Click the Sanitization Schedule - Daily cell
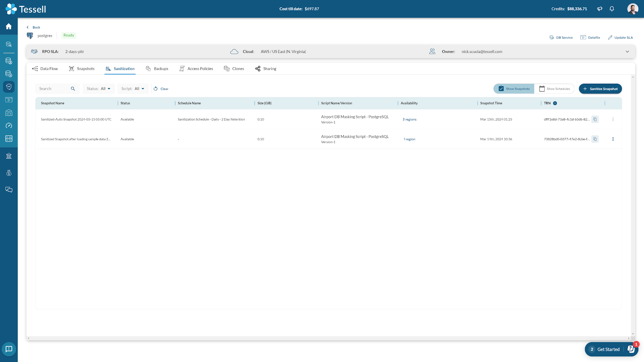Image resolution: width=644 pixels, height=362 pixels. point(211,119)
